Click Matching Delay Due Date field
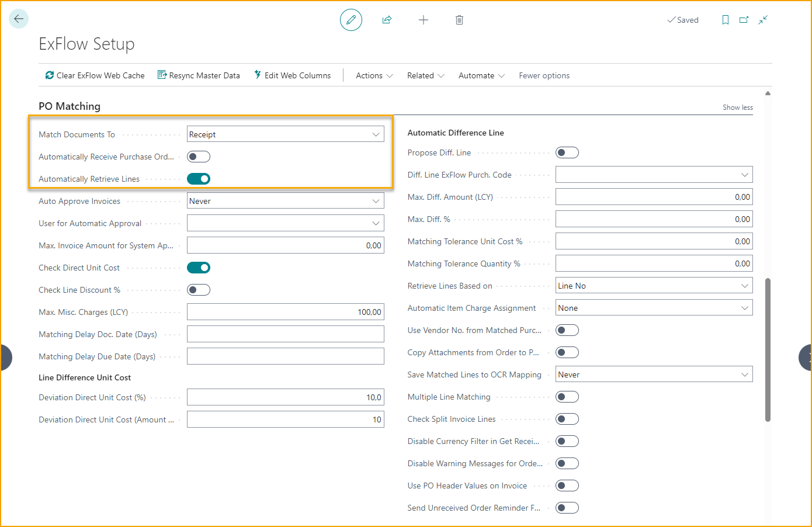 [x=286, y=356]
